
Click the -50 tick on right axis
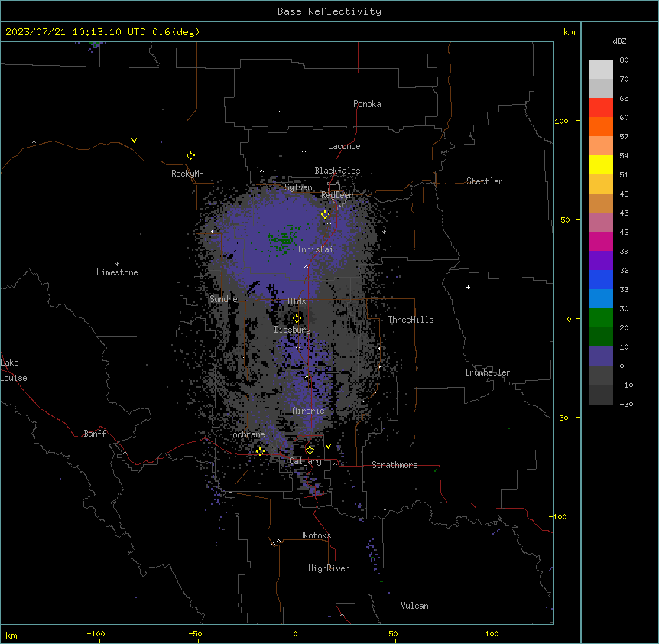[561, 418]
